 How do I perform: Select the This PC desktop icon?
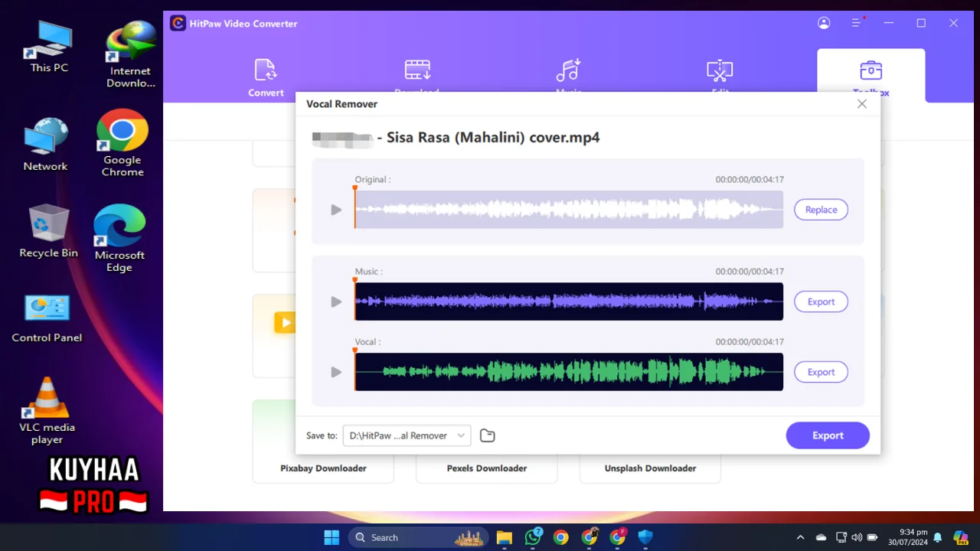pos(49,47)
